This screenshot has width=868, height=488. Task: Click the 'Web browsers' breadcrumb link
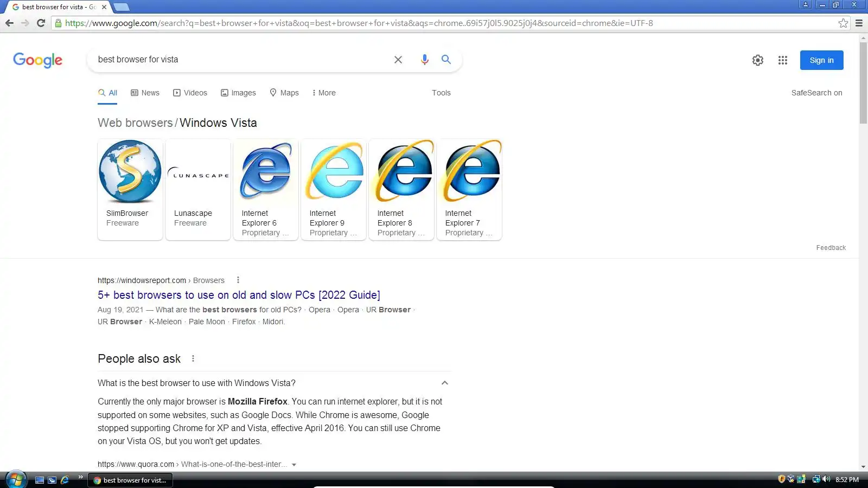click(x=135, y=123)
